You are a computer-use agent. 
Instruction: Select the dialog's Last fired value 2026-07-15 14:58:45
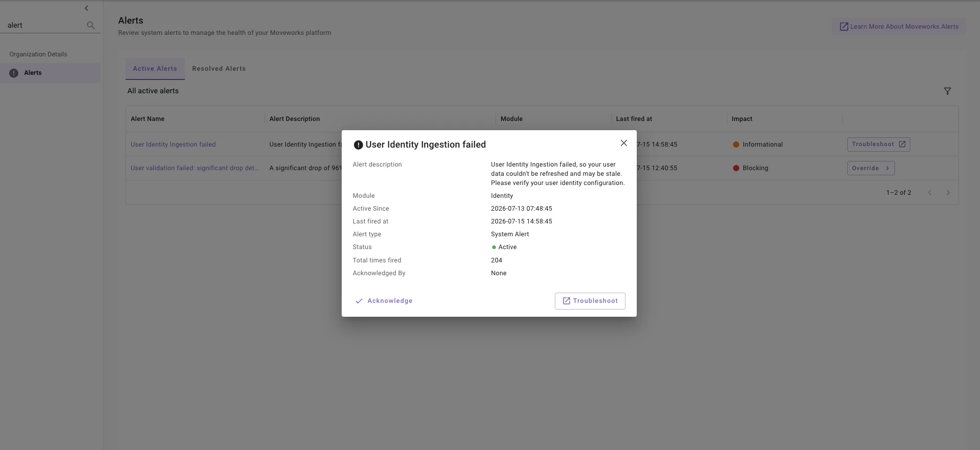(522, 221)
